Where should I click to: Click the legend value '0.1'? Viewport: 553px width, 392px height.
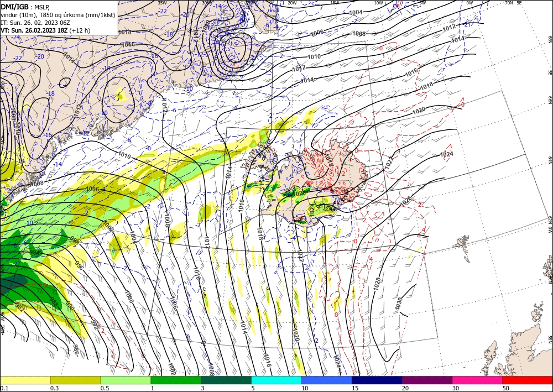tap(4, 388)
